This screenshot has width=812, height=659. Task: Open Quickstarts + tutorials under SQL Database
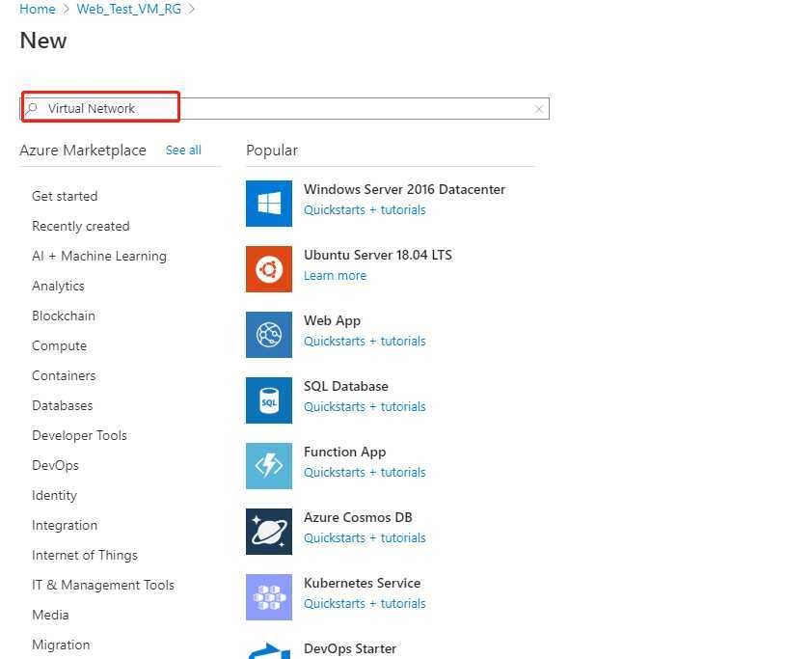pyautogui.click(x=365, y=407)
